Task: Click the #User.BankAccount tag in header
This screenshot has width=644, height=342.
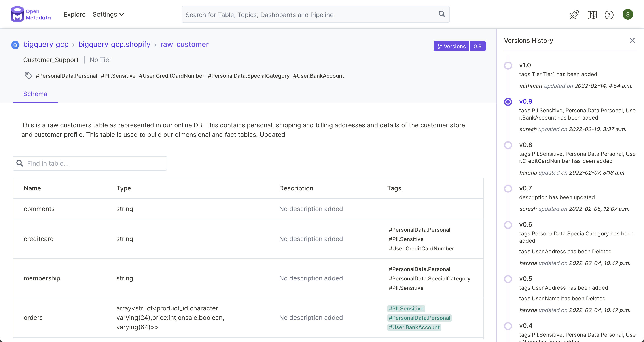Action: pyautogui.click(x=318, y=76)
